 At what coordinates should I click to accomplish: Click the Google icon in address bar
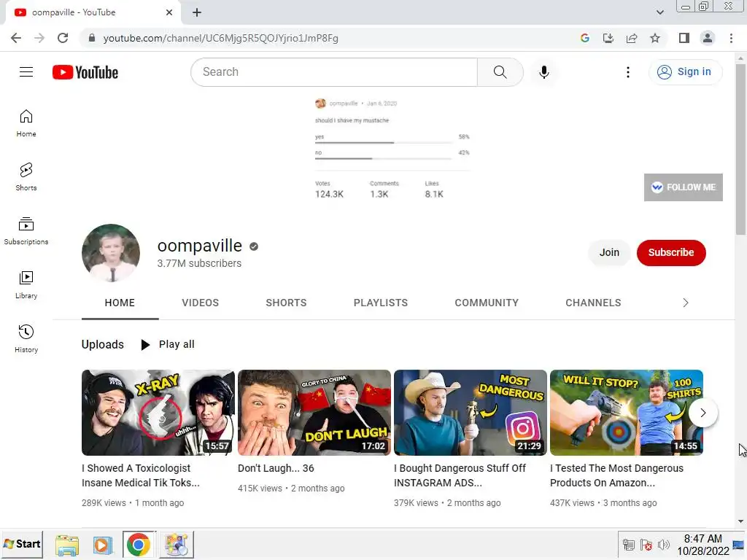(x=585, y=38)
